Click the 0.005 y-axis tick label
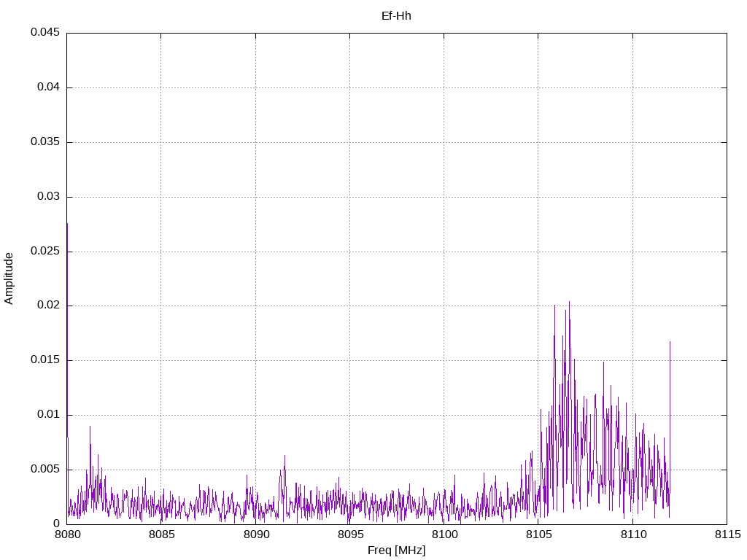This screenshot has width=747, height=560. pyautogui.click(x=44, y=470)
